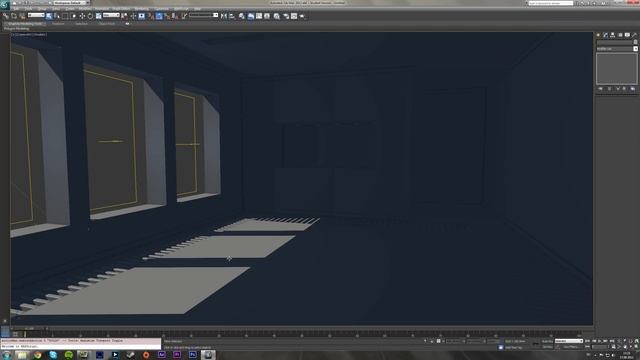Image resolution: width=640 pixels, height=360 pixels.
Task: Open the Display command panel tab
Action: [627, 35]
